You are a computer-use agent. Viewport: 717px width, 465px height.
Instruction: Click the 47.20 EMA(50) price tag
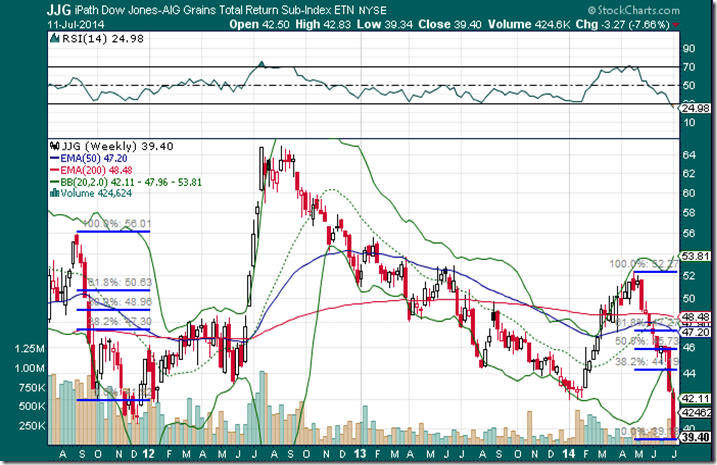coord(696,330)
